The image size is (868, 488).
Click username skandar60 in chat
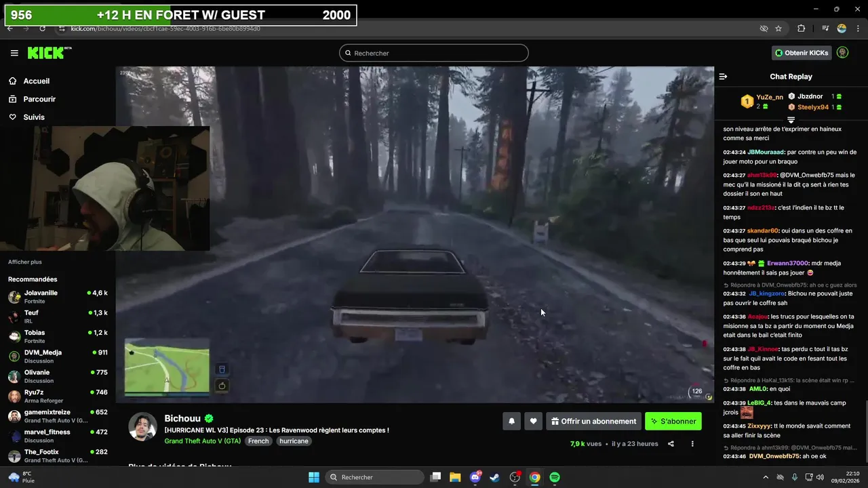tap(763, 230)
